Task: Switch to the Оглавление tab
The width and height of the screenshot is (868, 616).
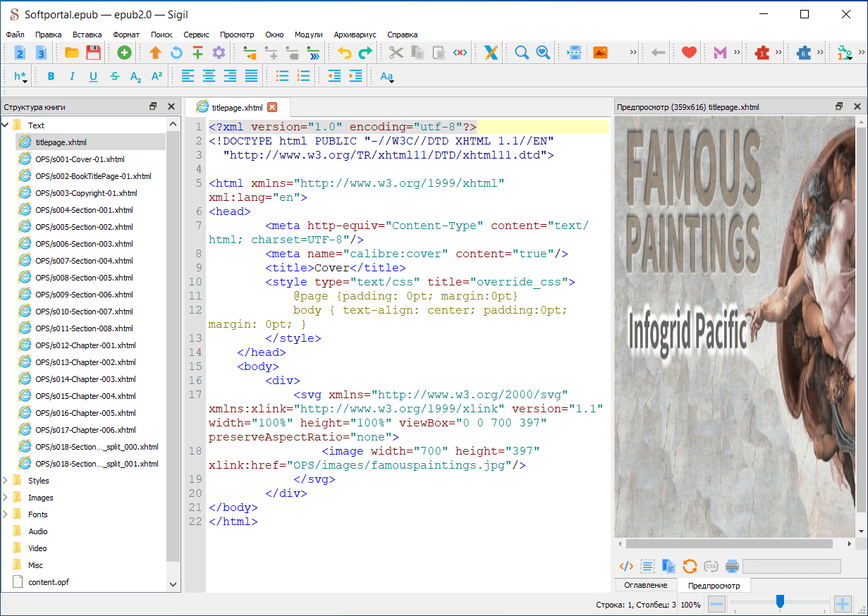Action: pos(645,585)
